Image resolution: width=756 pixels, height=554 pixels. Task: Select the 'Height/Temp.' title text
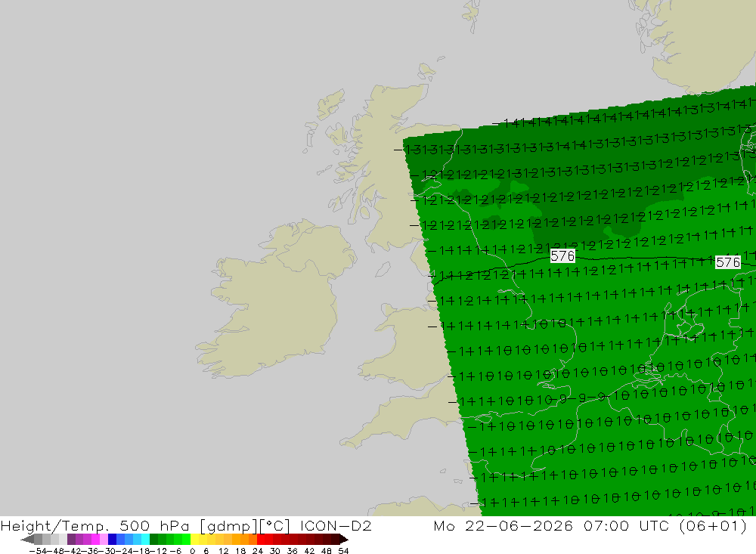pyautogui.click(x=56, y=525)
